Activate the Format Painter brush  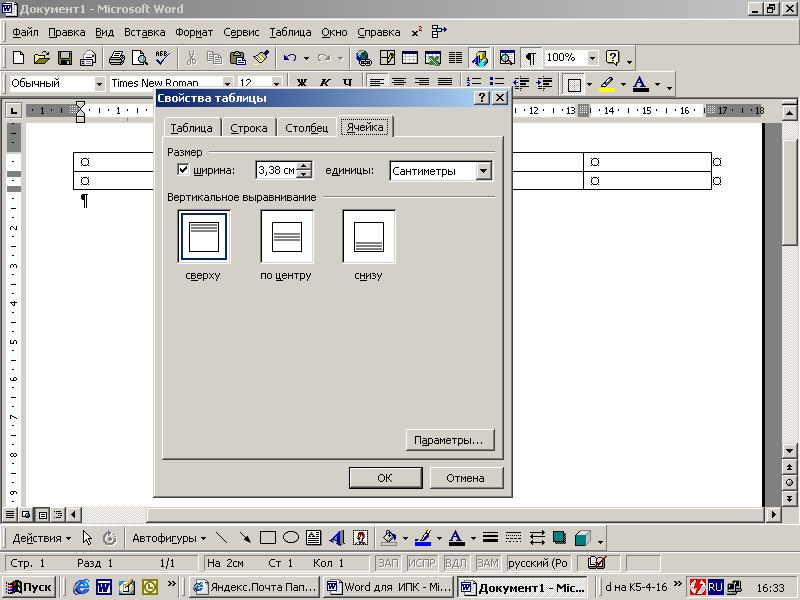coord(261,58)
